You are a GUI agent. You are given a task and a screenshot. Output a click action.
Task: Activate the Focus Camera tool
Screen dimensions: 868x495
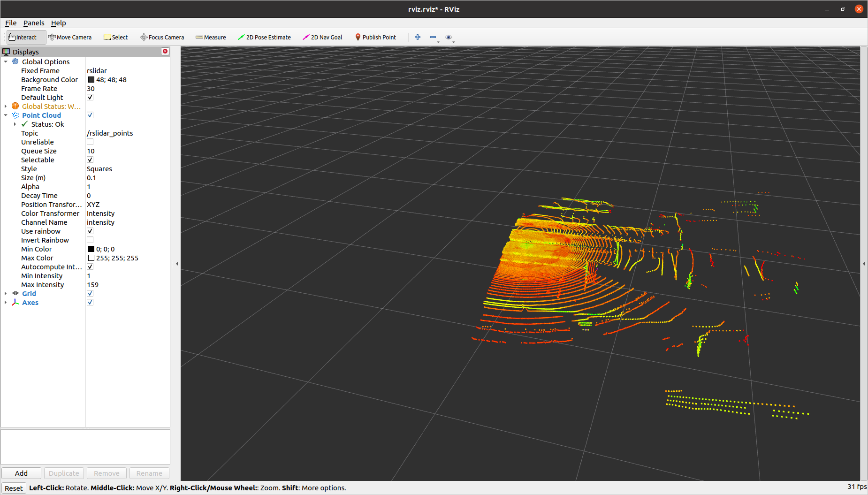[162, 37]
